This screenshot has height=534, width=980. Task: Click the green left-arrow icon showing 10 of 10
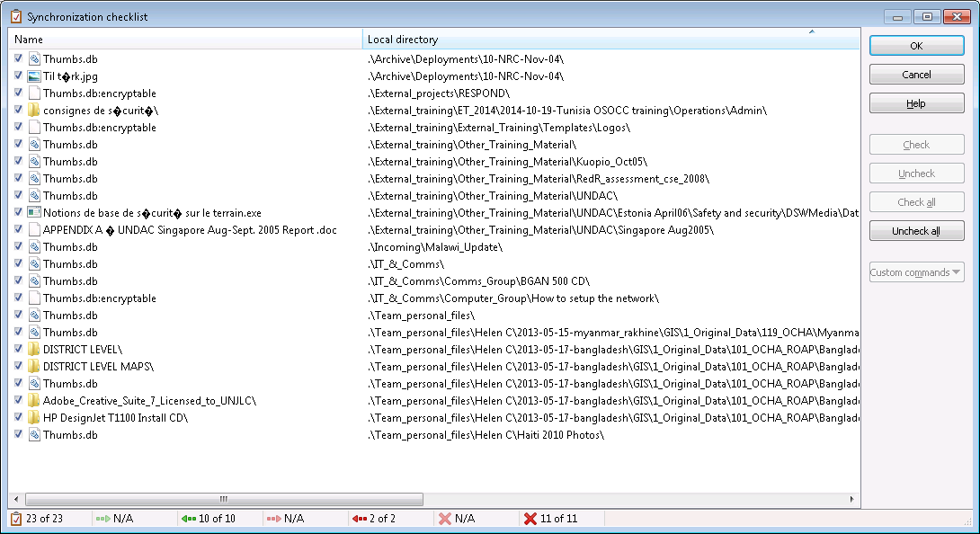tap(189, 518)
